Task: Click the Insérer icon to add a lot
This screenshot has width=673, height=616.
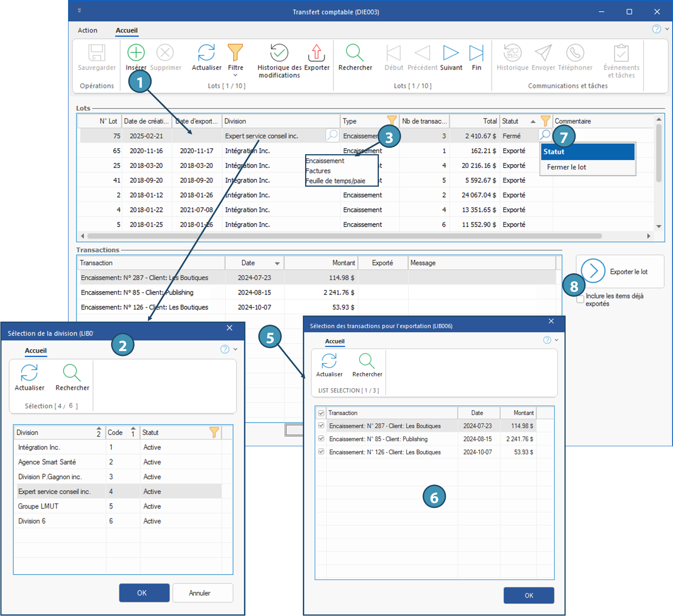Action: [136, 53]
